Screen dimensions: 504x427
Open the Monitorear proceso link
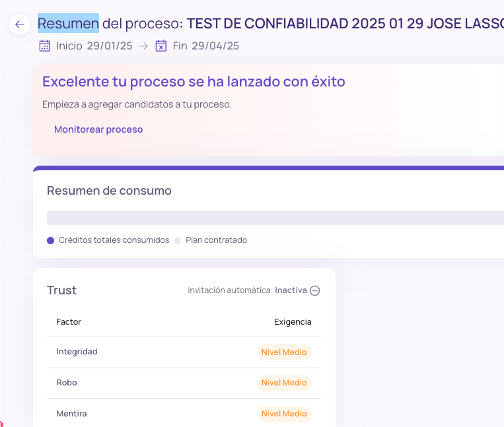[x=98, y=129]
